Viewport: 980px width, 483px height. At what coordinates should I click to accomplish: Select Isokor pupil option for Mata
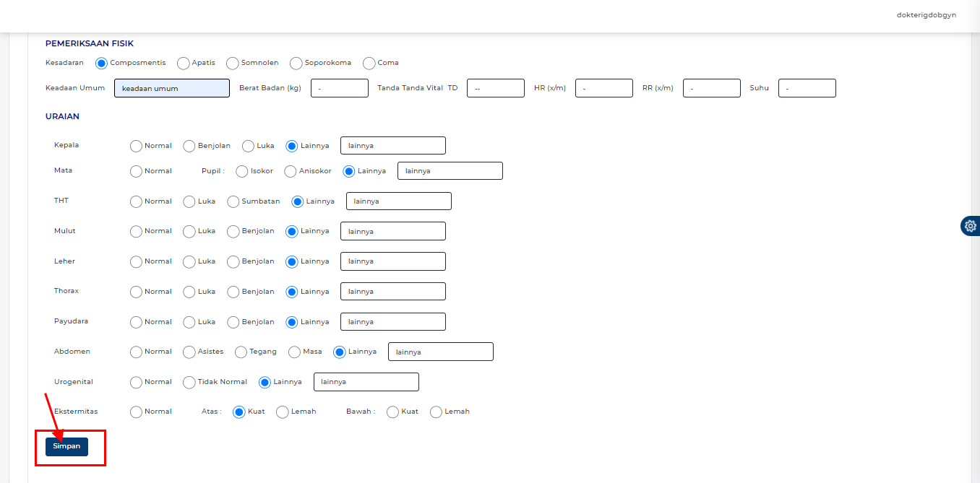pyautogui.click(x=242, y=170)
